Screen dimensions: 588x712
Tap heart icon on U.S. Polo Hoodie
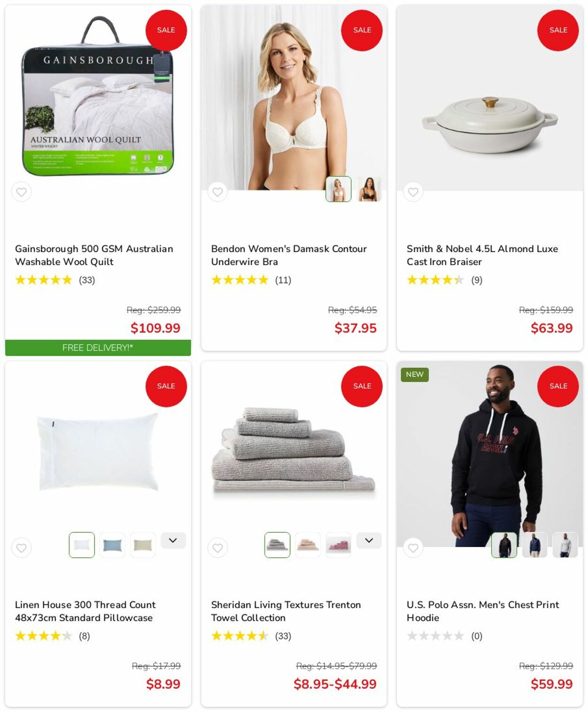click(x=413, y=548)
